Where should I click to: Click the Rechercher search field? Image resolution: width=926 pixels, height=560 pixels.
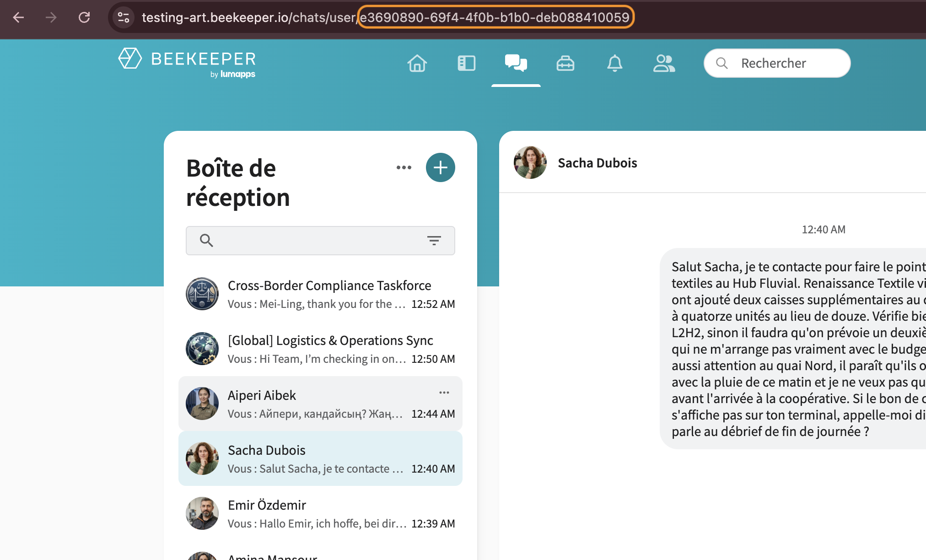point(777,63)
